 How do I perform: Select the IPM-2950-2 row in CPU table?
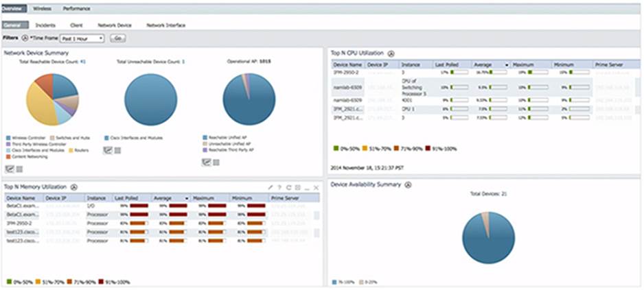click(x=485, y=72)
